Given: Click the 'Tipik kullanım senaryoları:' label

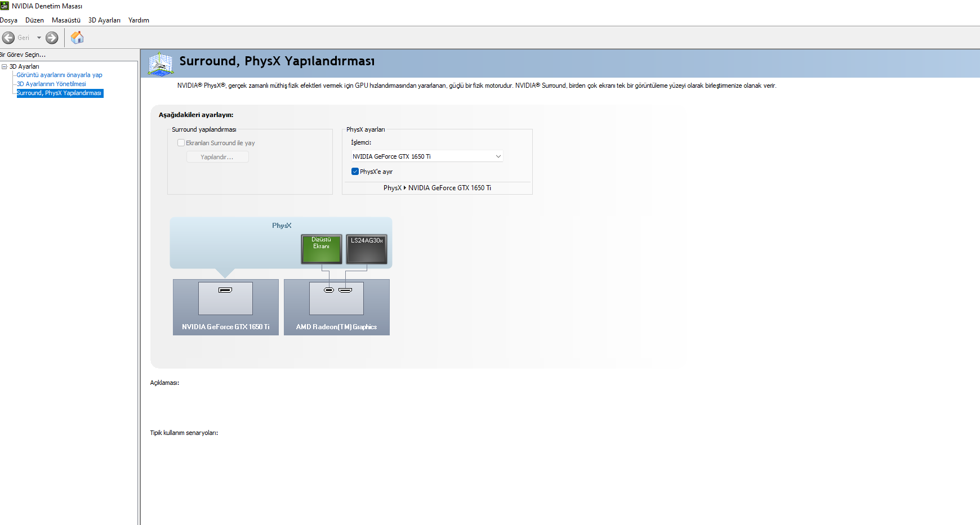Looking at the screenshot, I should pyautogui.click(x=184, y=433).
